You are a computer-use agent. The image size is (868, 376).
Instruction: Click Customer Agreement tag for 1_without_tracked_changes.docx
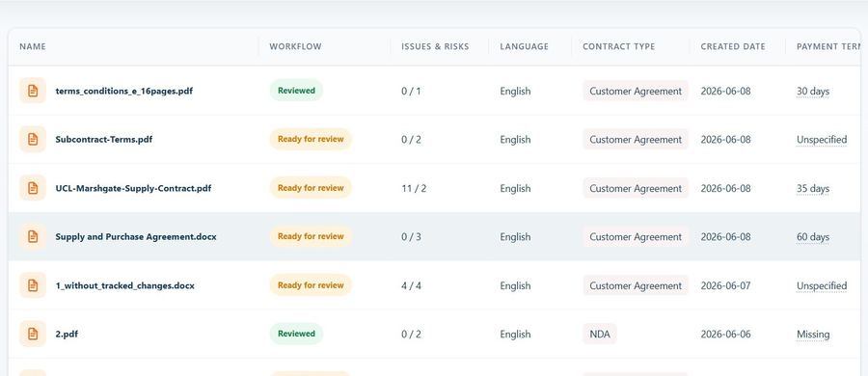pos(636,285)
